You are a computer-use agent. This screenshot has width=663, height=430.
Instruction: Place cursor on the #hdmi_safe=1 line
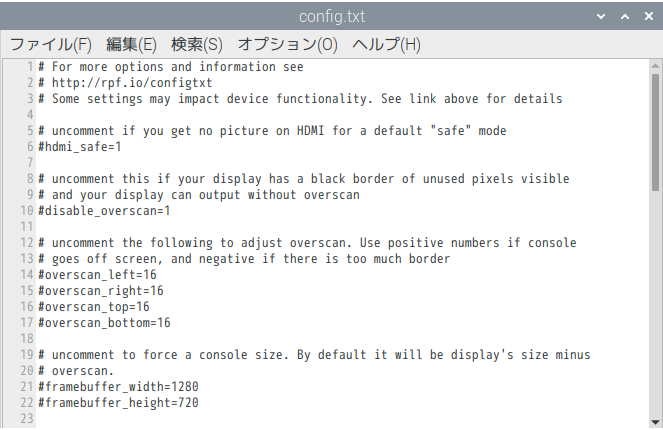pos(80,147)
